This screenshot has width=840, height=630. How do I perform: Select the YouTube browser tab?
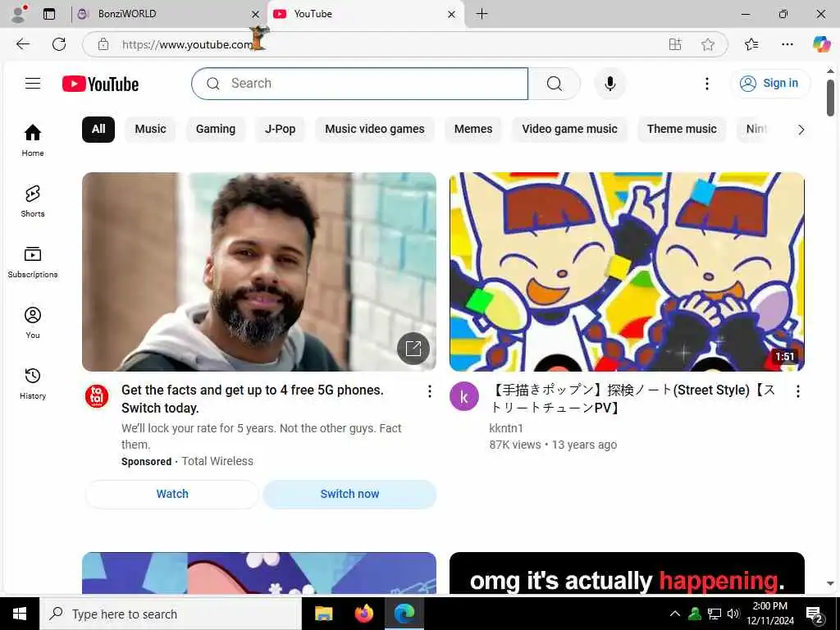tap(365, 14)
